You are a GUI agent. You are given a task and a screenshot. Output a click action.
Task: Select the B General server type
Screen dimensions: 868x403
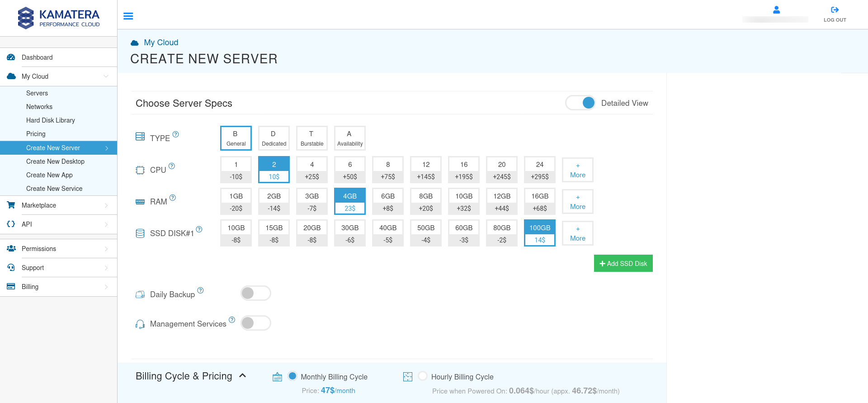tap(236, 138)
